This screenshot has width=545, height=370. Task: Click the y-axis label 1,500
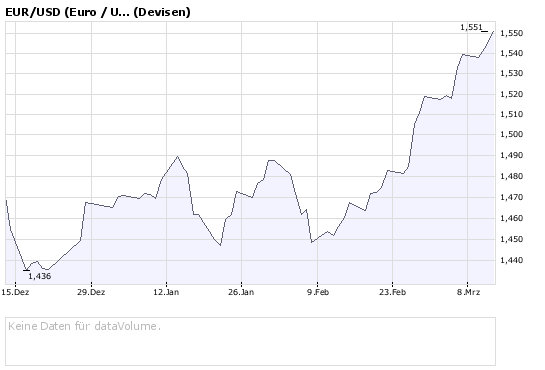[511, 134]
